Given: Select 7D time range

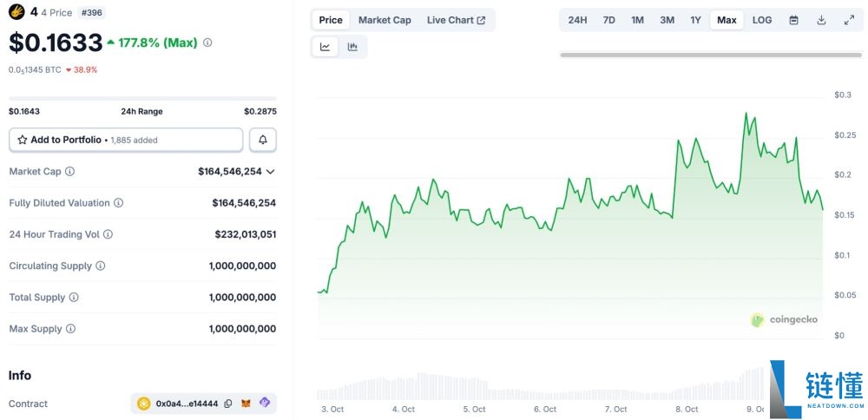Looking at the screenshot, I should click(609, 20).
